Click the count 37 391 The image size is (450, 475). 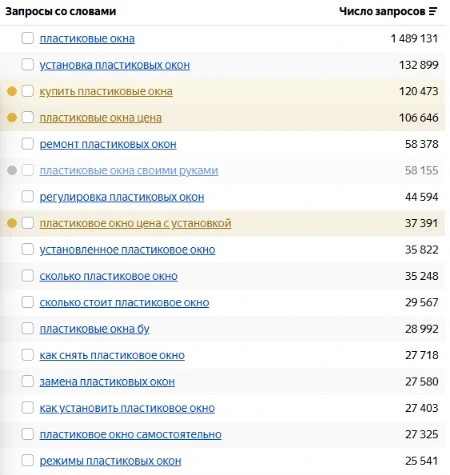(422, 223)
